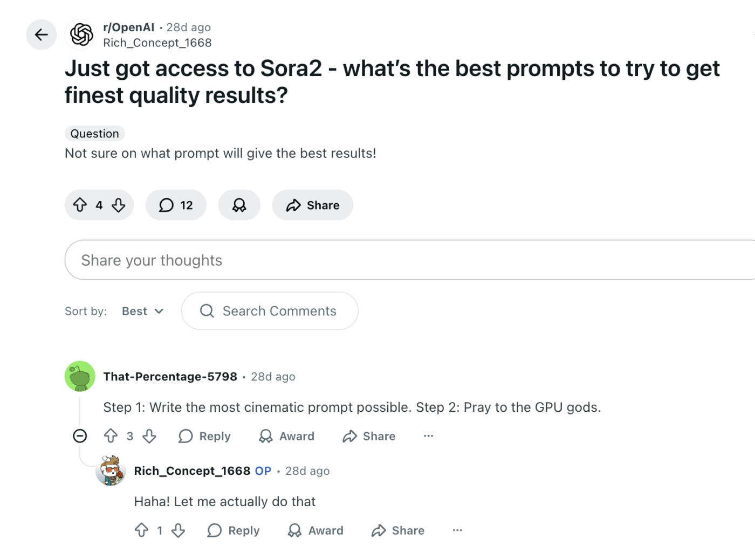Open the r/OpenAI subreddit link
The width and height of the screenshot is (755, 560).
pos(128,27)
